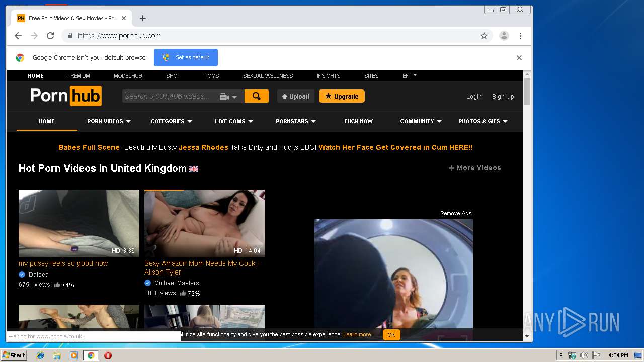644x362 pixels.
Task: Open uploader Michael Masters' profile link
Action: pyautogui.click(x=177, y=283)
